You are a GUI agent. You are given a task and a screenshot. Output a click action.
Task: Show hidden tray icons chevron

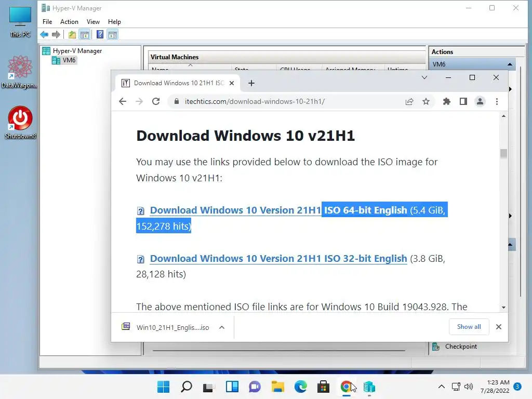click(442, 387)
